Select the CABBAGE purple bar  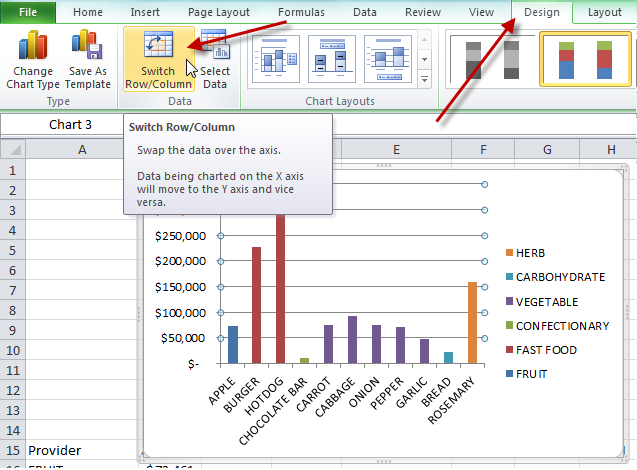click(353, 340)
